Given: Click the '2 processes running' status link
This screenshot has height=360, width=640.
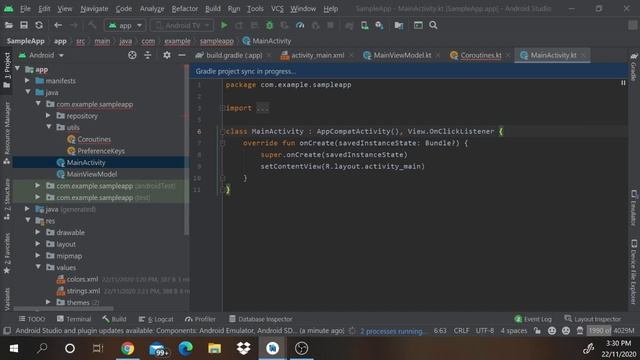Looking at the screenshot, I should point(392,331).
